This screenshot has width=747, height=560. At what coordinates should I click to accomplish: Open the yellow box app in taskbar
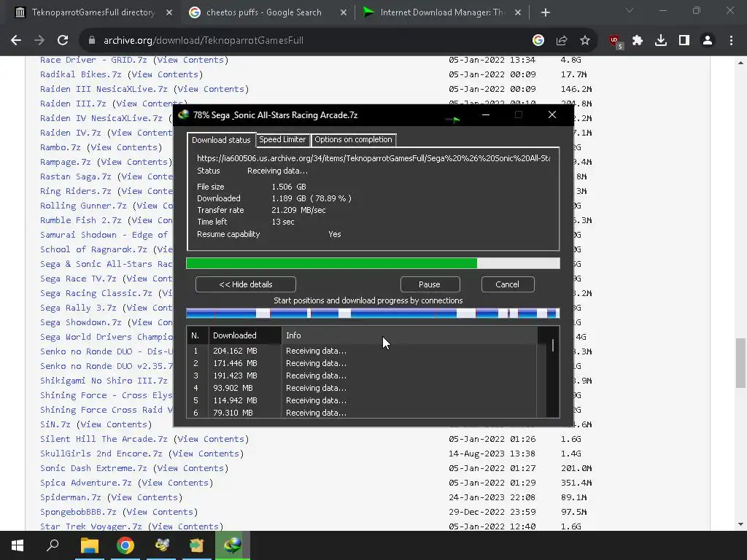click(x=197, y=545)
